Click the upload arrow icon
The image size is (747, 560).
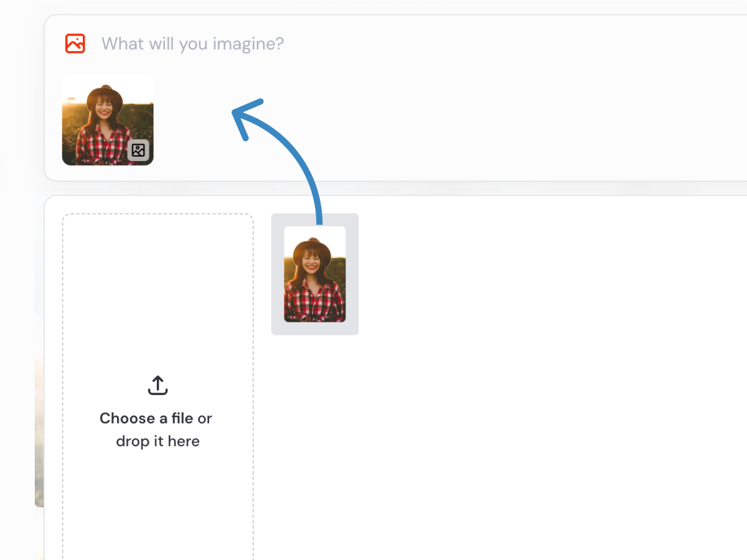158,385
